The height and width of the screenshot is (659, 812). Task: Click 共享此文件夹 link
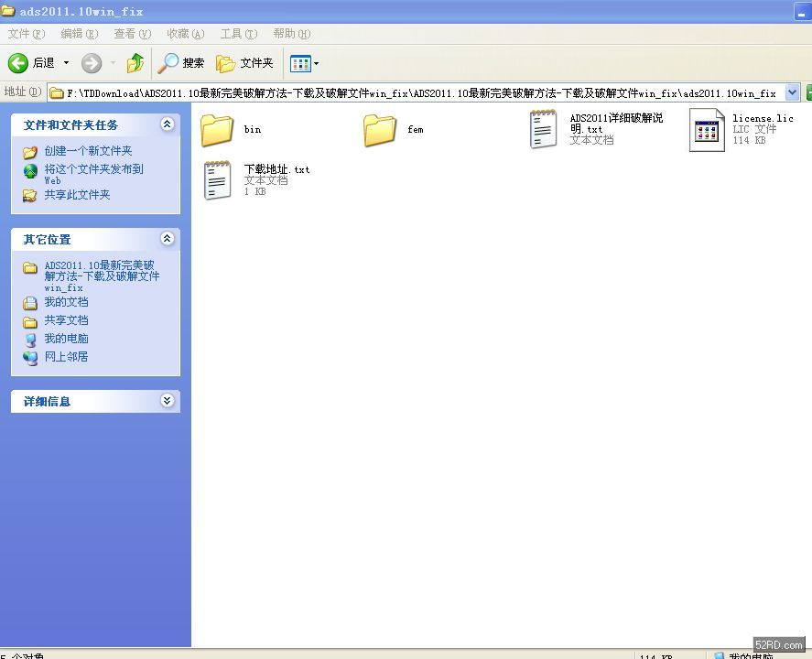77,195
